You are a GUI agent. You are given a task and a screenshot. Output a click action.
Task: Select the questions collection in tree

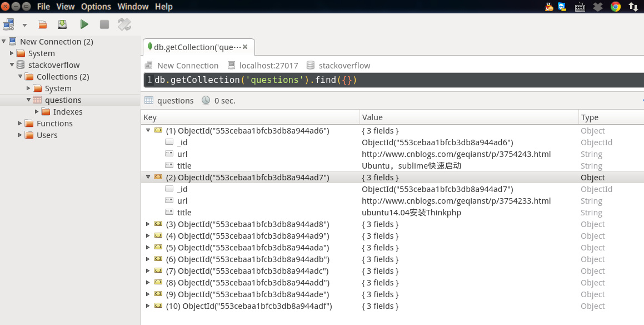tap(63, 100)
